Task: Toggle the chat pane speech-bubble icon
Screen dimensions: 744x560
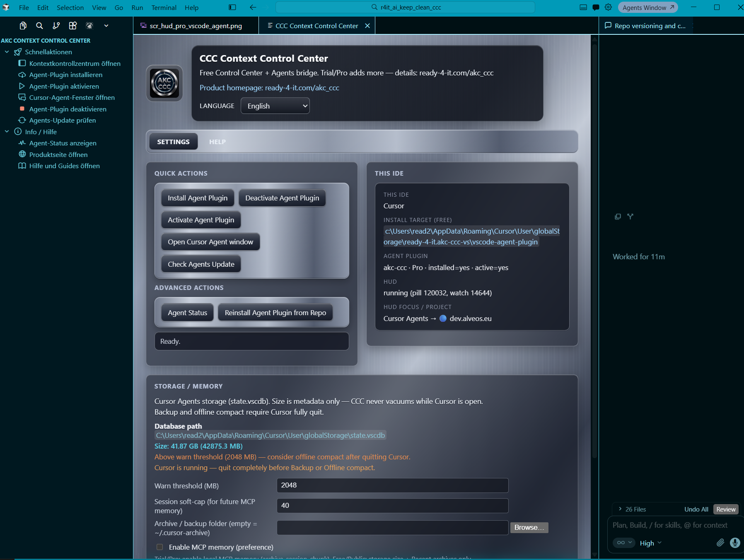Action: click(x=596, y=7)
